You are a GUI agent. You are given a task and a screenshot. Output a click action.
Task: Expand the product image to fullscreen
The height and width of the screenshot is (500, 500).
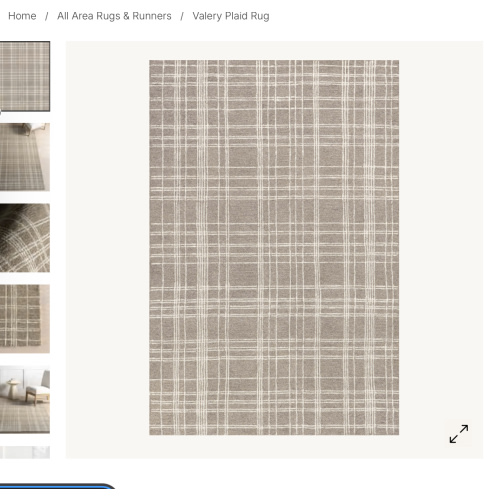(x=459, y=434)
